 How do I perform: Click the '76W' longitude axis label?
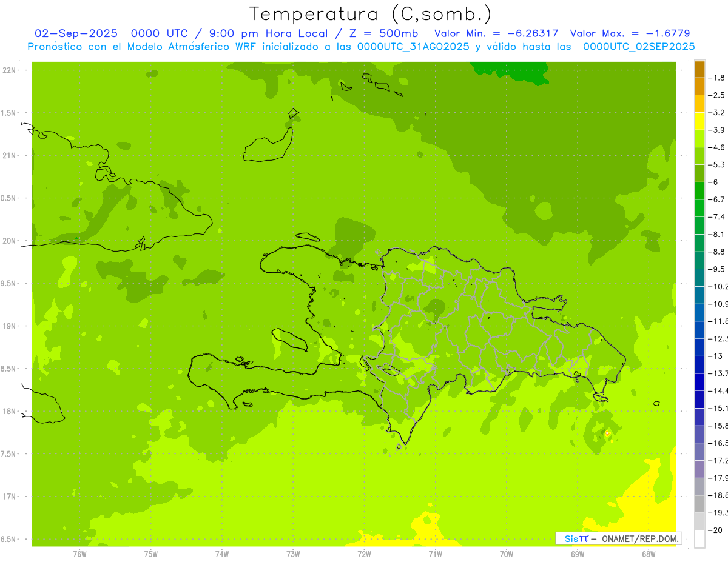click(79, 554)
